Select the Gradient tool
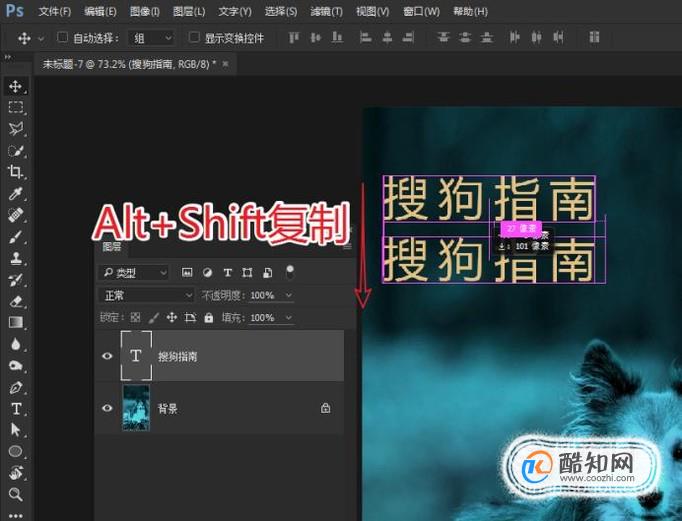 16,322
